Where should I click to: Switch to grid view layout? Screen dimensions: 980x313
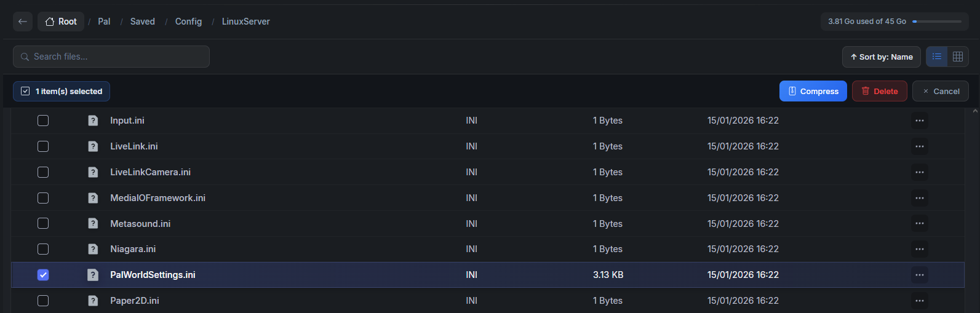click(958, 57)
